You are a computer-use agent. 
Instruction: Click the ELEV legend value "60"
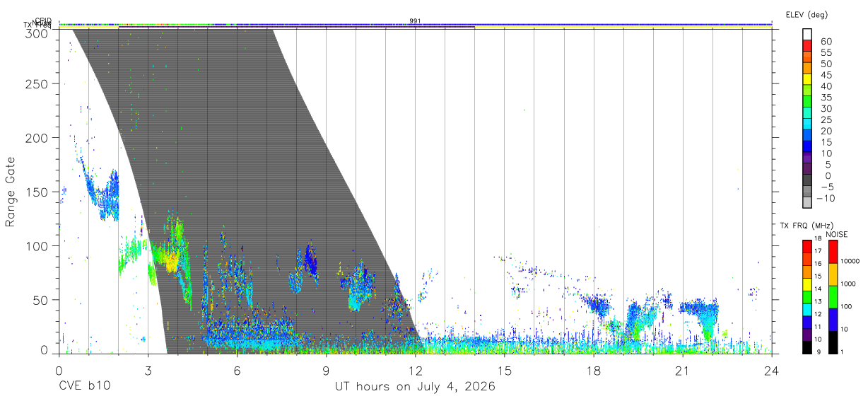(826, 42)
